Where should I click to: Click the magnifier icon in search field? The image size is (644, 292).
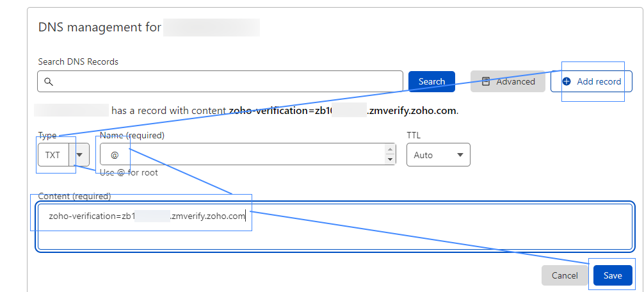tap(49, 81)
